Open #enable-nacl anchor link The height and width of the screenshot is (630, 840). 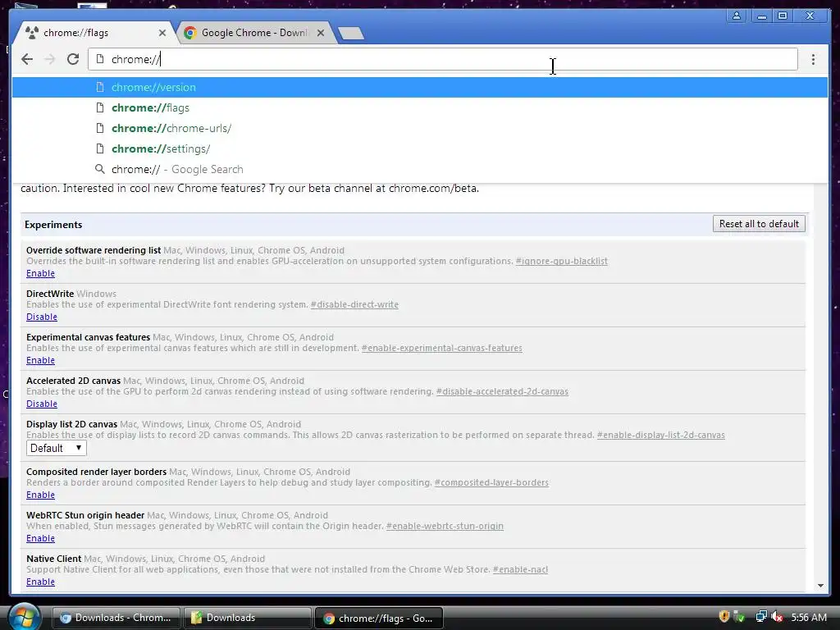click(520, 569)
